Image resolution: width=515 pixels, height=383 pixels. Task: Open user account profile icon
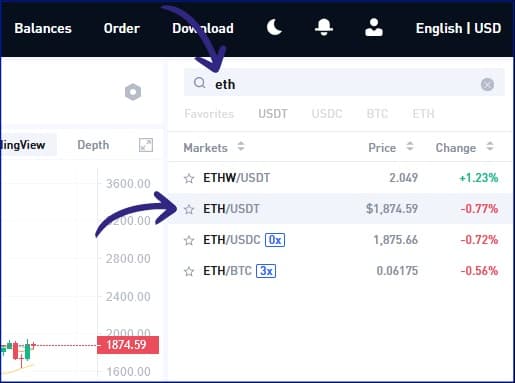point(374,27)
